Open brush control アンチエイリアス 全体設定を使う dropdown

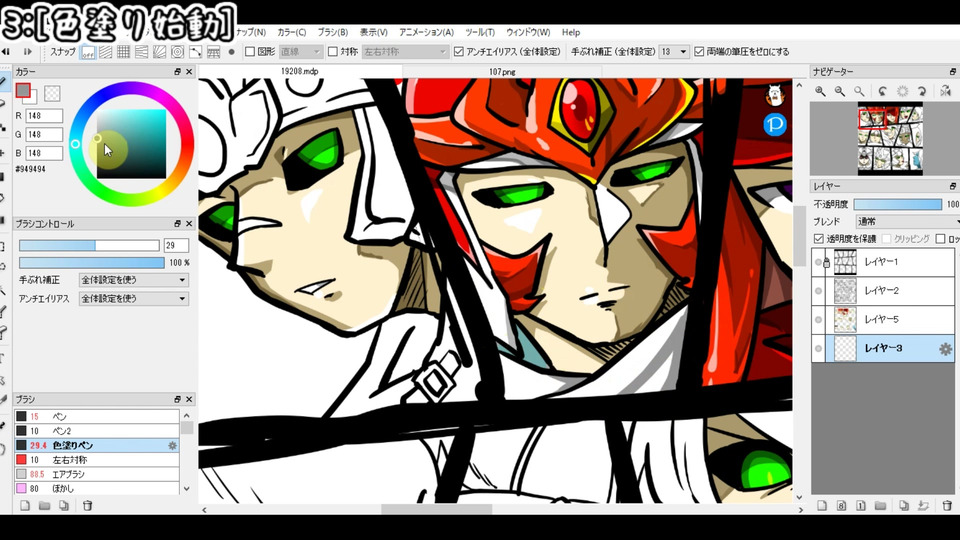133,299
